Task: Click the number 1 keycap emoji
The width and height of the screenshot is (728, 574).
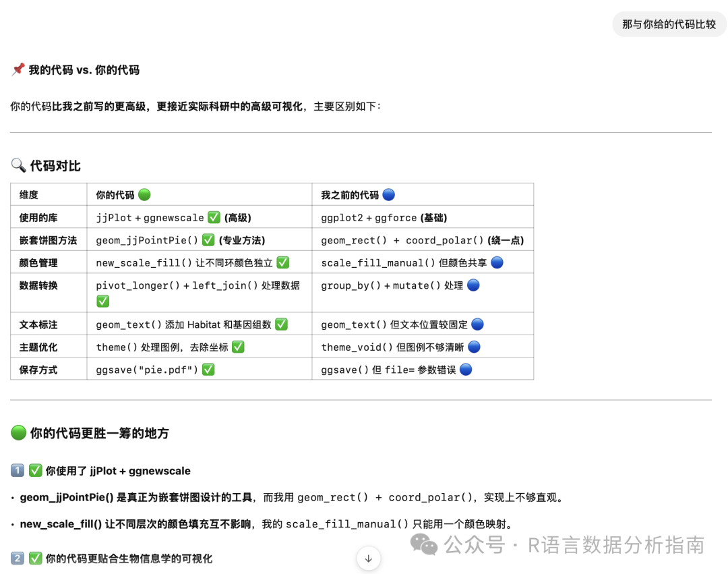Action: (x=17, y=470)
